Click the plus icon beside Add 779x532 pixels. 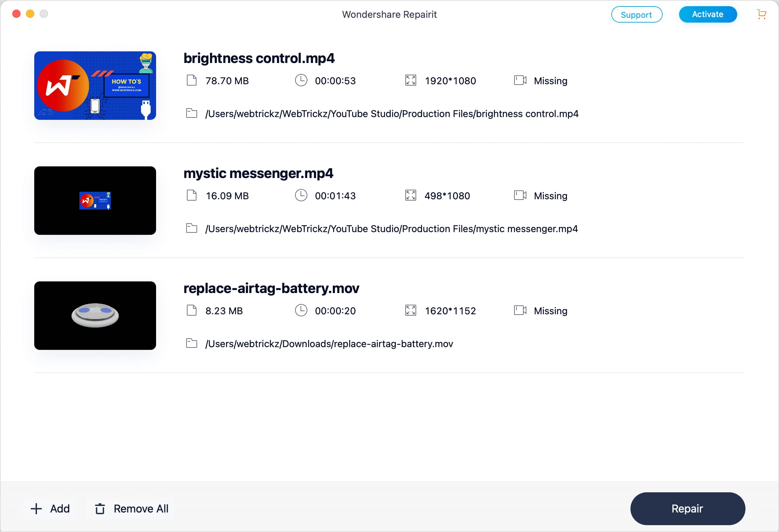[36, 509]
